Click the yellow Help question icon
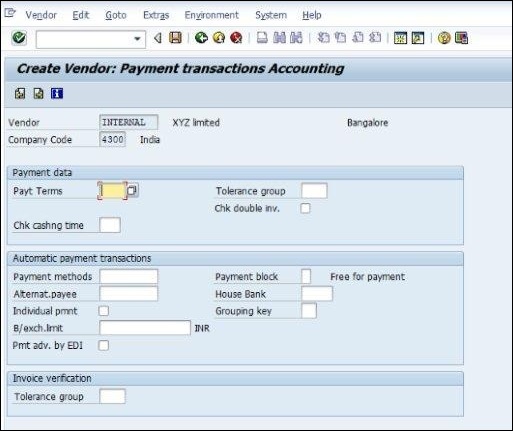This screenshot has height=431, width=513. (444, 38)
